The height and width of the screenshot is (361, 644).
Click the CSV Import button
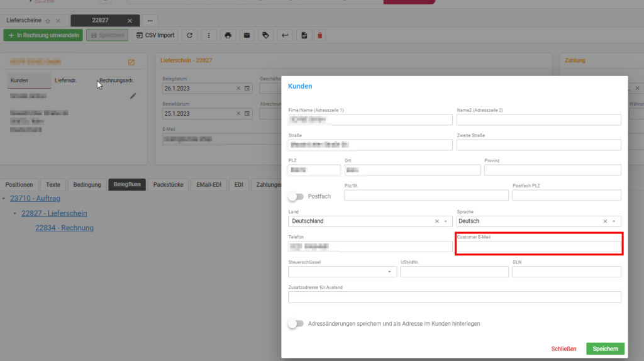point(155,35)
